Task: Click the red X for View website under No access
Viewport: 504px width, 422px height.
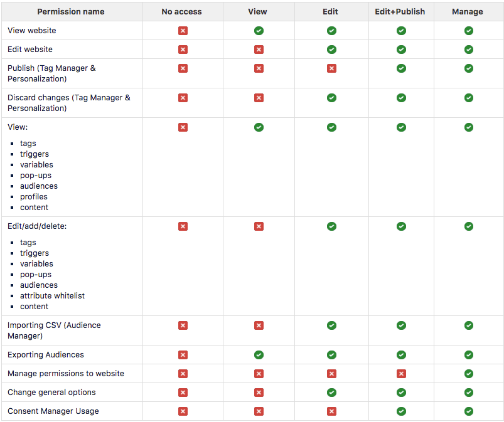Action: 183,31
